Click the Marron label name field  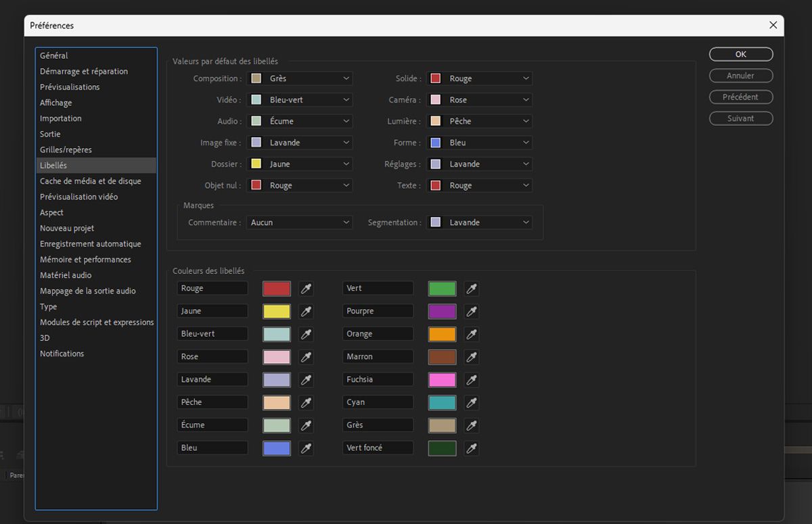378,356
